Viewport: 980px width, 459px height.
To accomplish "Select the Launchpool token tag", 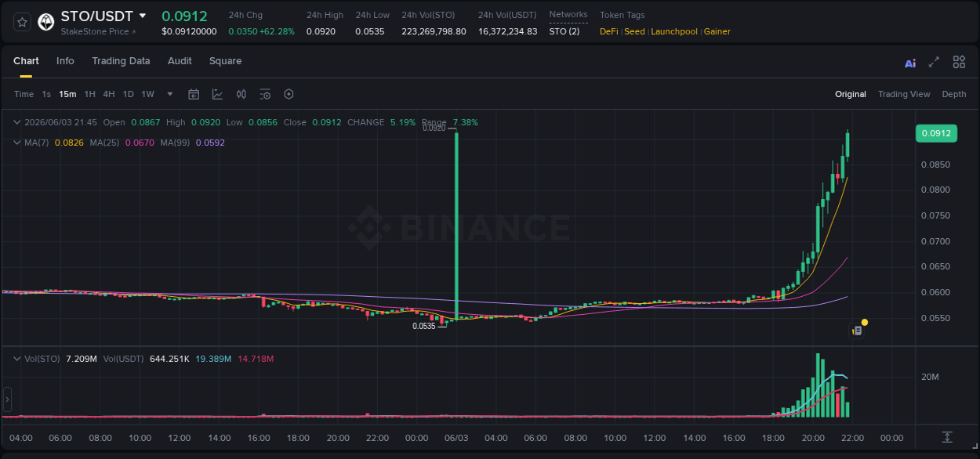I will pos(674,31).
